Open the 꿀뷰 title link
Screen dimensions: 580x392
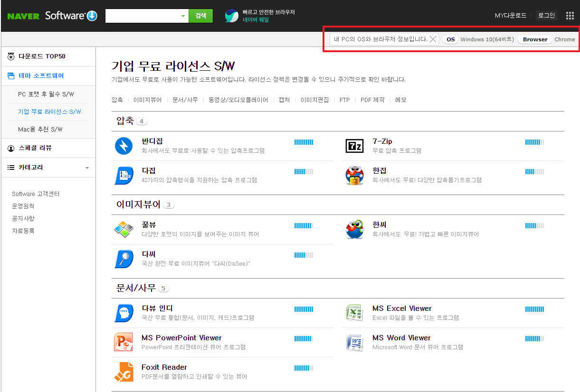click(x=149, y=225)
